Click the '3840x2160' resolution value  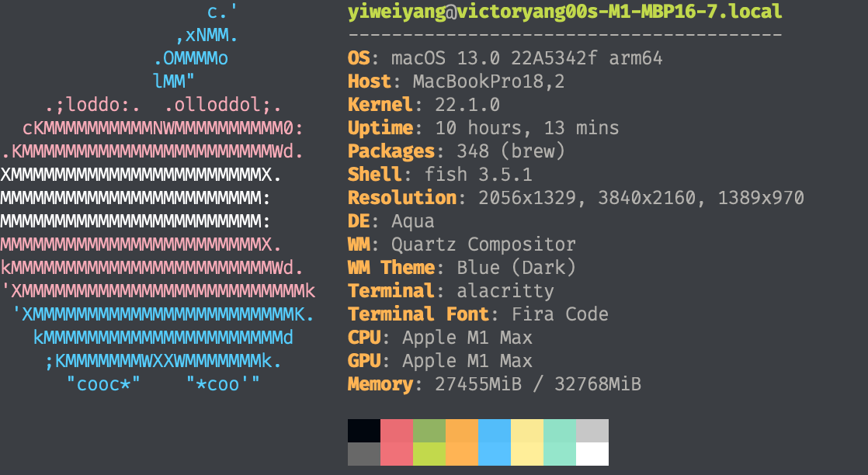click(646, 198)
